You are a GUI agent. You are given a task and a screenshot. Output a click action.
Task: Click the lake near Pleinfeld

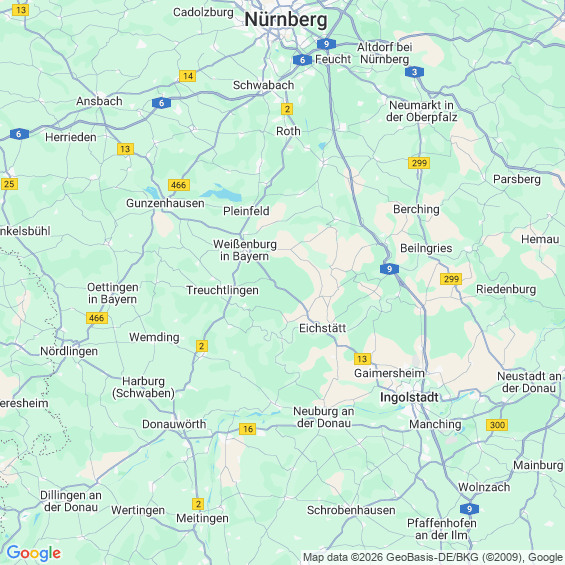pos(222,193)
